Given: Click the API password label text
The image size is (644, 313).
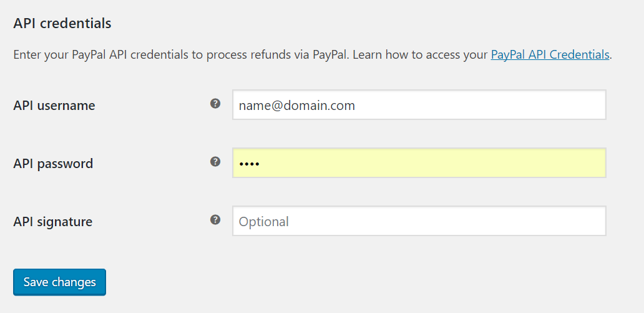Looking at the screenshot, I should click(x=53, y=164).
